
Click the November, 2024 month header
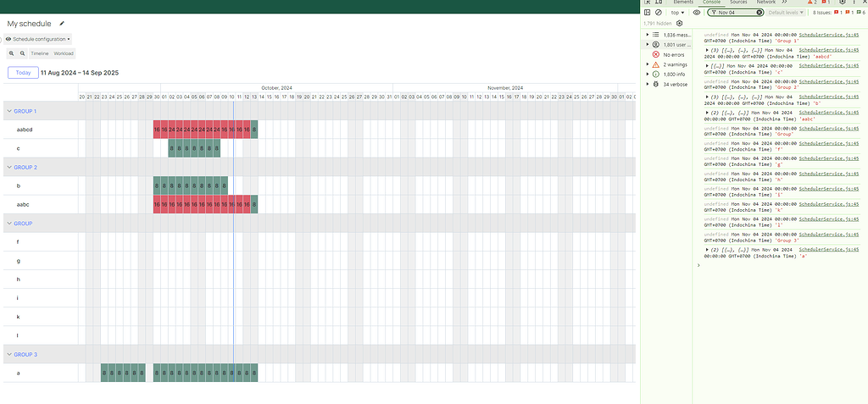point(505,88)
